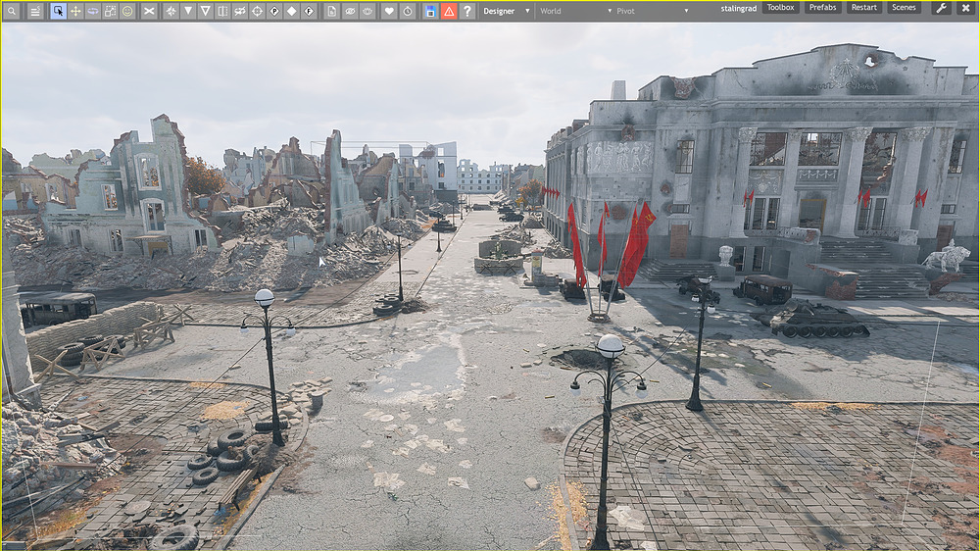The height and width of the screenshot is (551, 980).
Task: Close the editor with the X button
Action: 965,8
